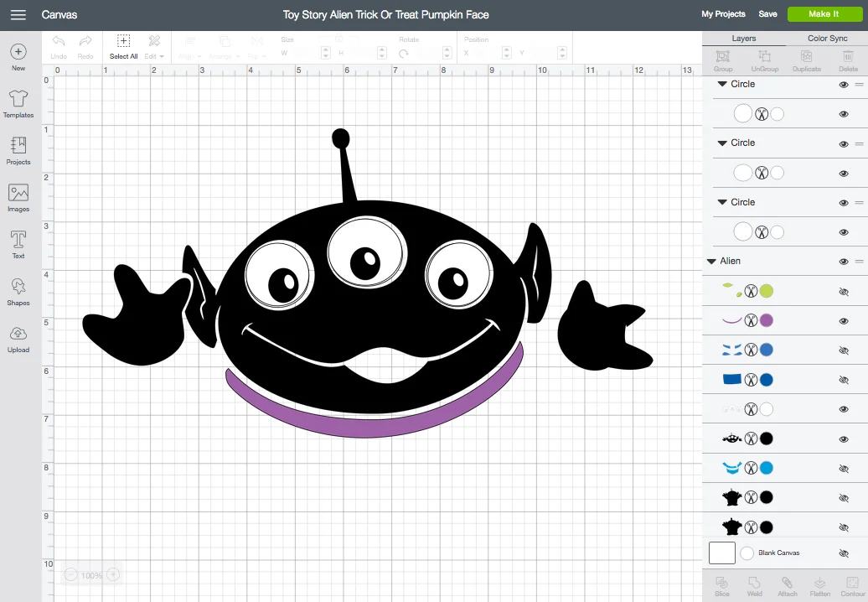Click the green Make It button

click(x=824, y=14)
